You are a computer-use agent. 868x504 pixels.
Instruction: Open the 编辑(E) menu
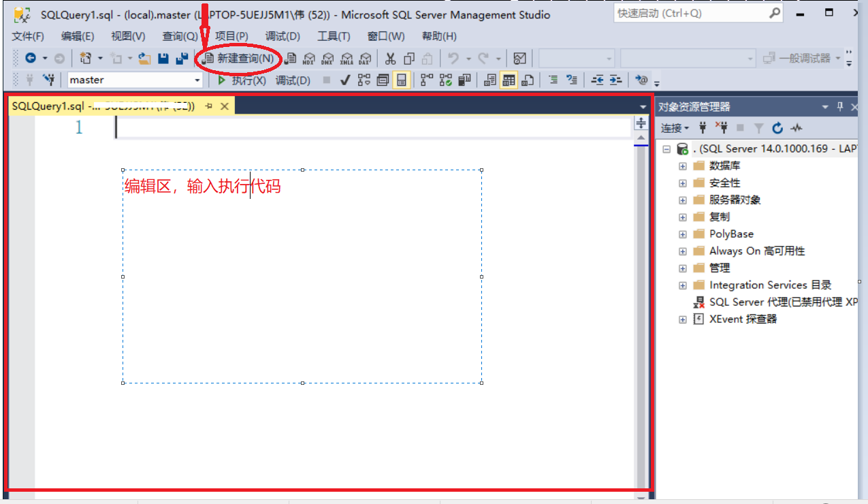(x=78, y=36)
